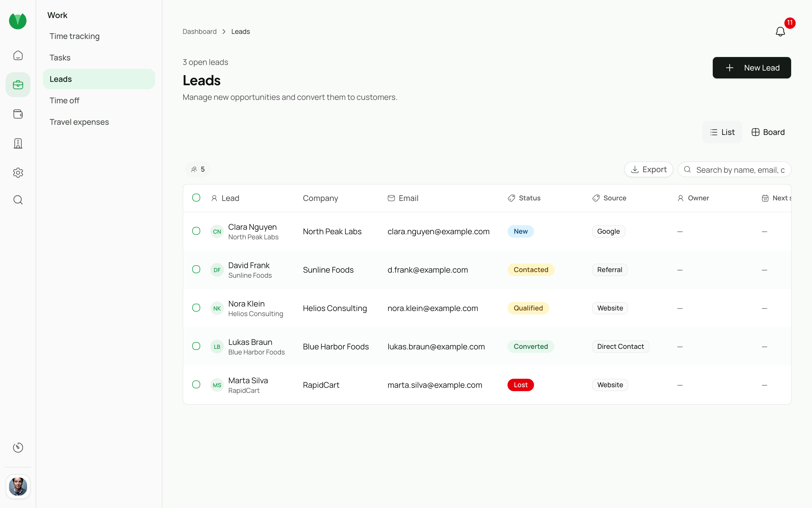Click the tag icon in Status header
Screen dimensions: 812x508
coord(511,198)
